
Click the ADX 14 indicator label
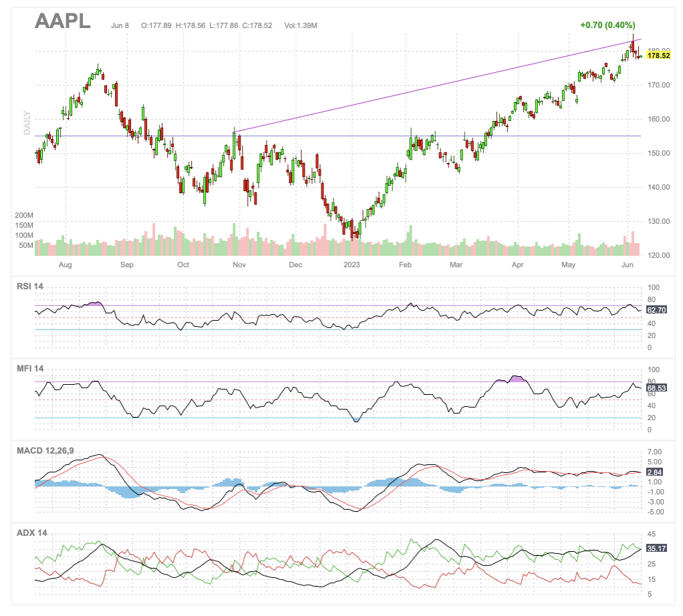point(31,532)
